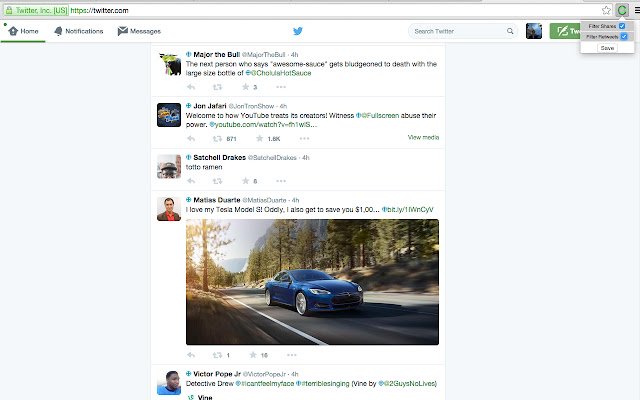Open the Chrome hamburger menu

tap(637, 10)
